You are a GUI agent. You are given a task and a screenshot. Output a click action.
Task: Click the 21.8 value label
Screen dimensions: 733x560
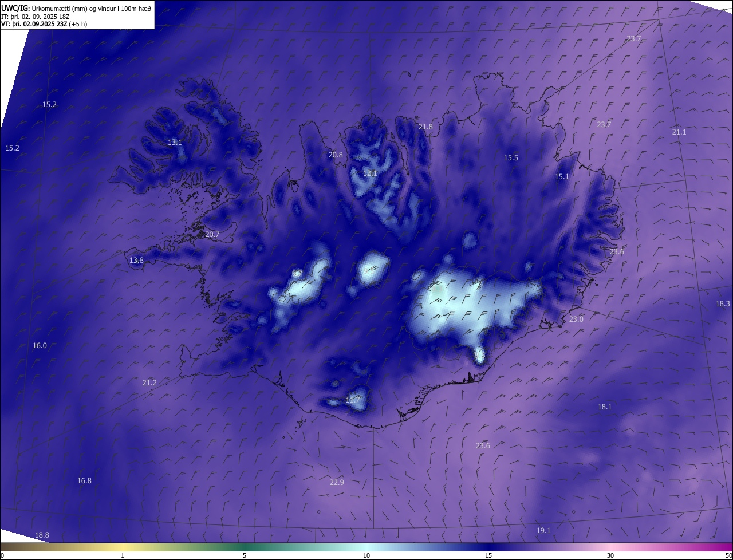(x=425, y=127)
